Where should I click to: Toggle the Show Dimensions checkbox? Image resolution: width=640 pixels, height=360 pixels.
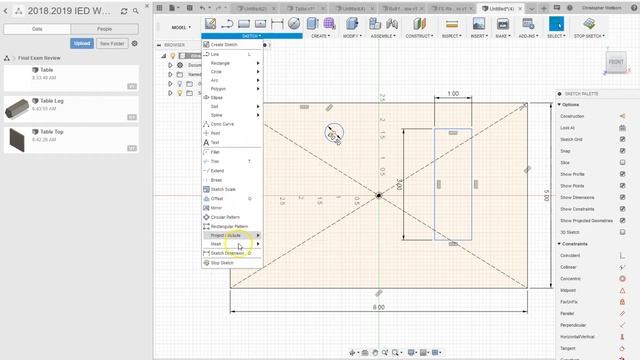(x=622, y=198)
